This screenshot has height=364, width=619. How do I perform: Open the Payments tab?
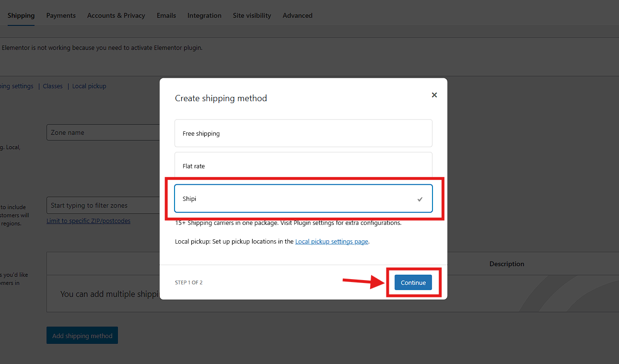tap(61, 15)
